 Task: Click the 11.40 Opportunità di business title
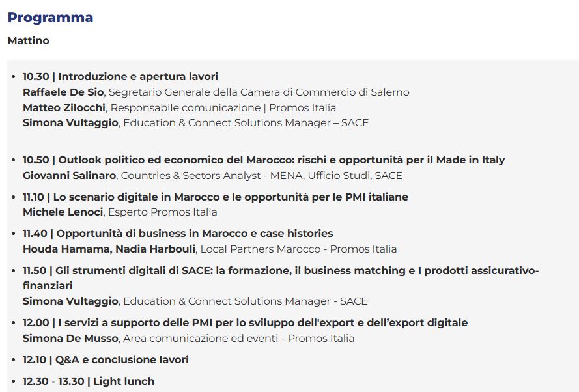point(178,233)
